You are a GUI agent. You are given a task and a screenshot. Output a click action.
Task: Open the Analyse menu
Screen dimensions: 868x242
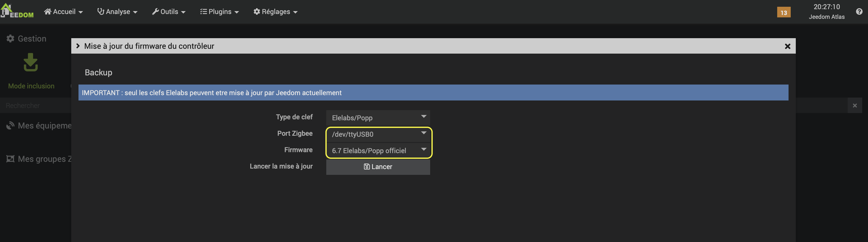tap(117, 12)
